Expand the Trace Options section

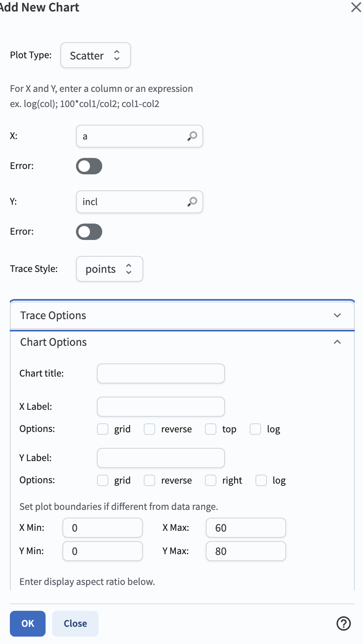182,315
